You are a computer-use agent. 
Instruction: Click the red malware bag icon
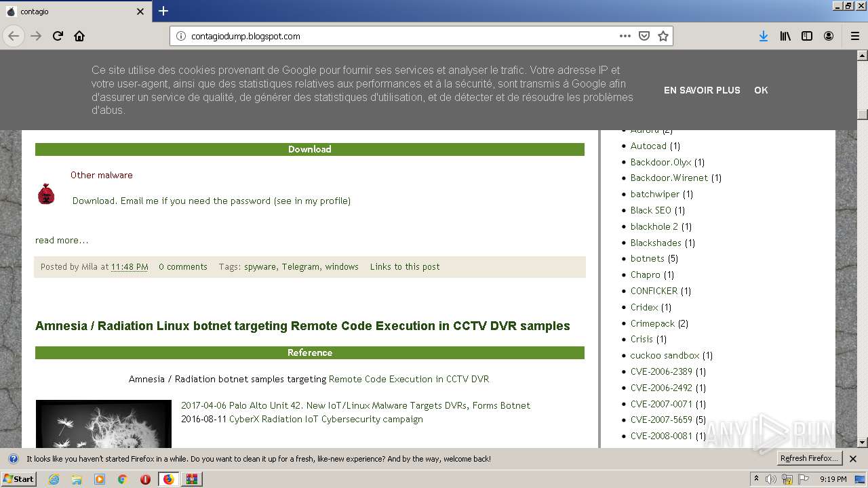click(46, 194)
